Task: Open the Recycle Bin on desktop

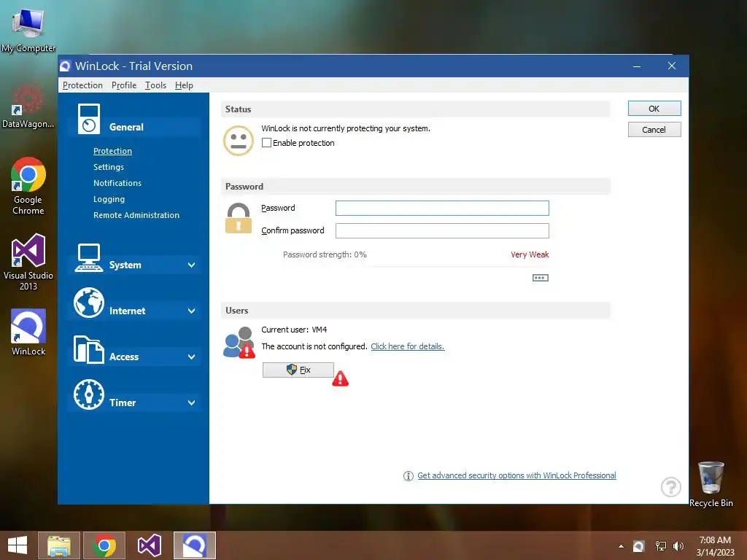Action: click(x=711, y=484)
